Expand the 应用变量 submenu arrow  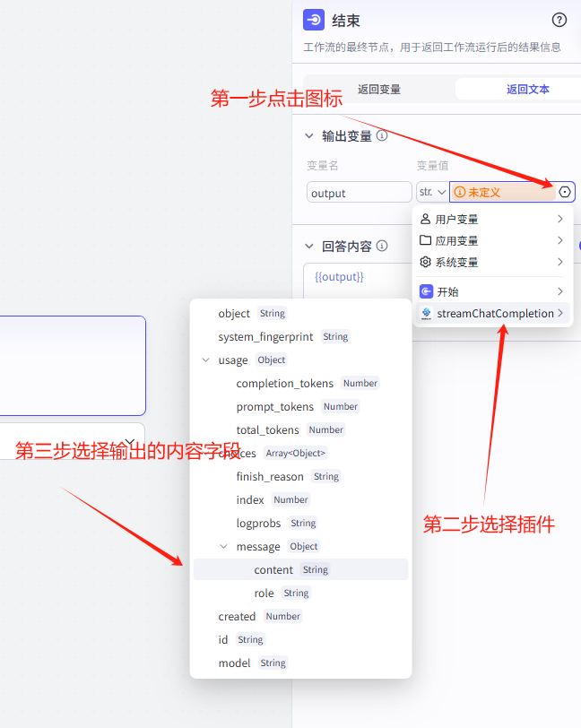[x=560, y=240]
